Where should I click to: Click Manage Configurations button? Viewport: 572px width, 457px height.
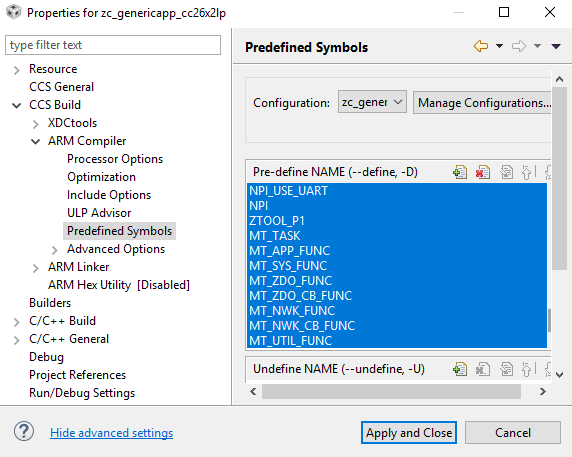coord(482,102)
